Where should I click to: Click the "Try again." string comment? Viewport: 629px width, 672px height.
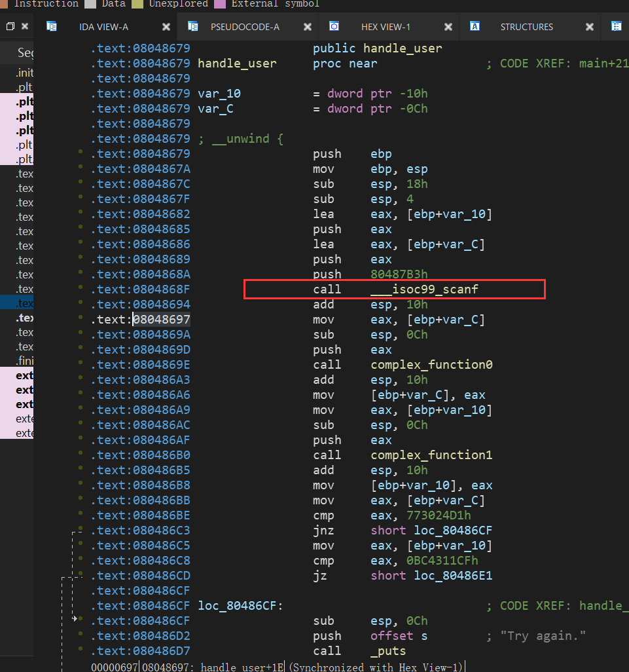(x=535, y=636)
